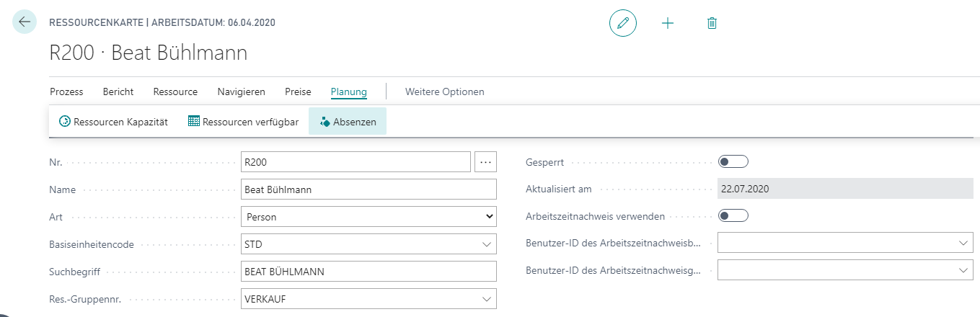
Task: Click into the Nr. field R200
Action: pyautogui.click(x=356, y=162)
